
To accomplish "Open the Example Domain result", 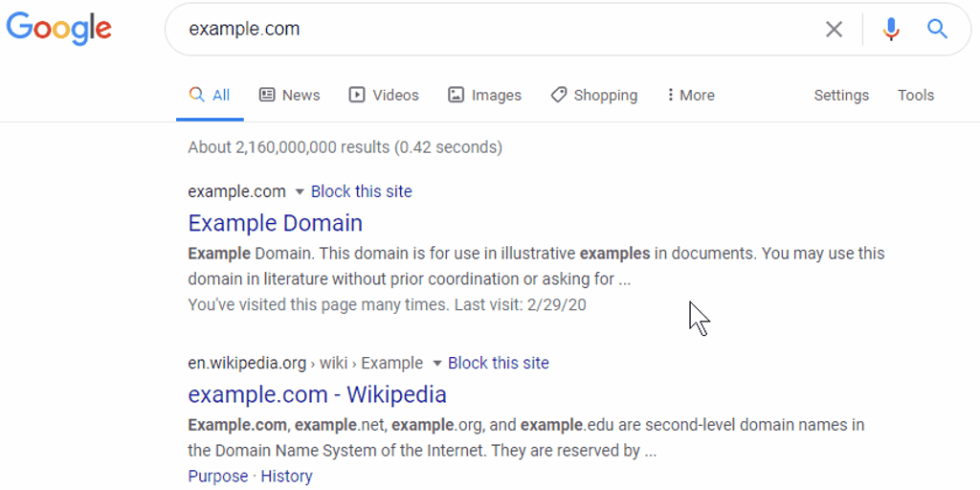I will [275, 223].
